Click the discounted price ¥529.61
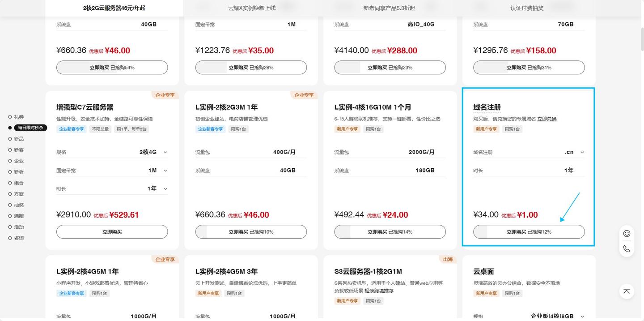 (124, 215)
